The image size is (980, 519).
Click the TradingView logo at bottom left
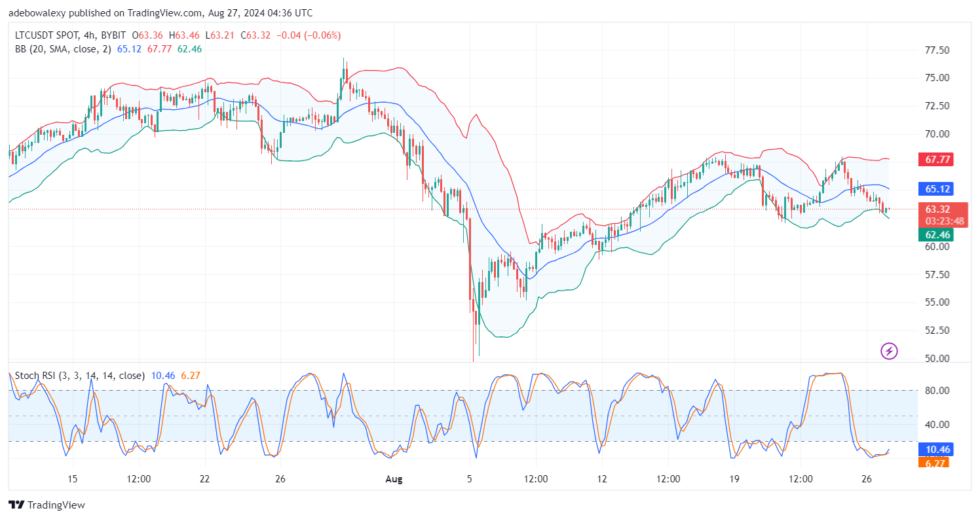point(47,505)
